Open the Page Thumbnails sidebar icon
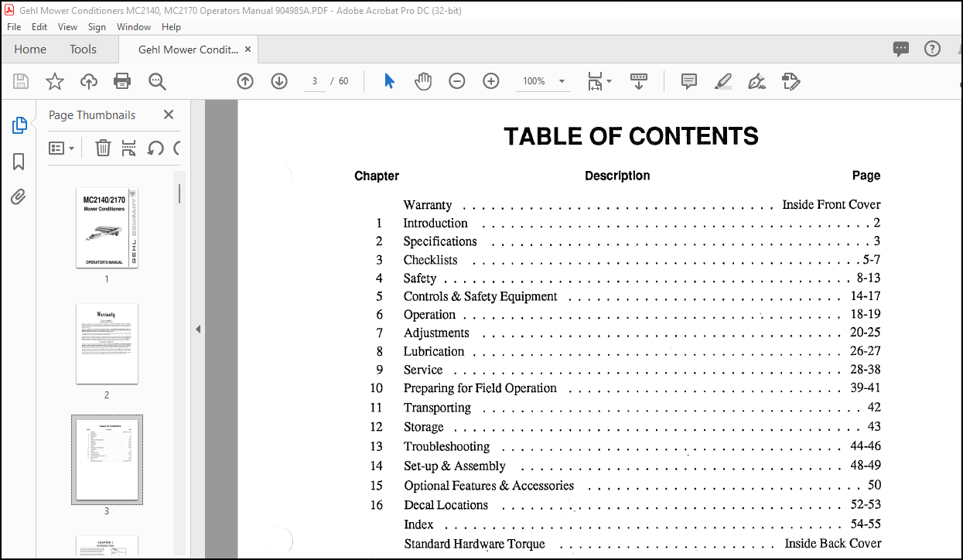The width and height of the screenshot is (963, 560). click(19, 125)
